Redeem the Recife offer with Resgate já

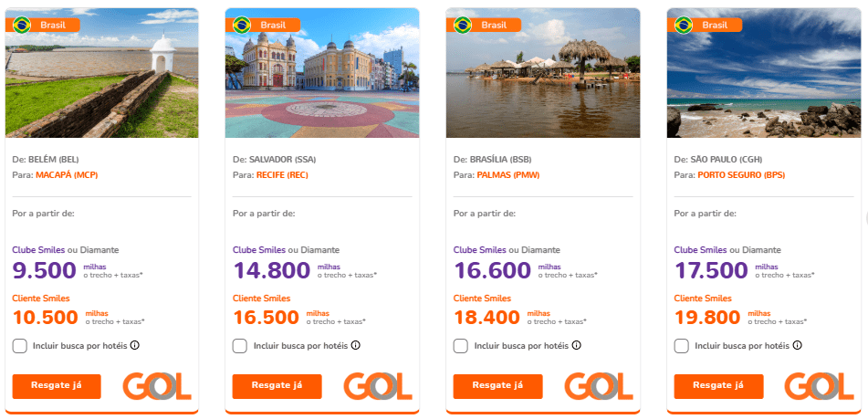[277, 386]
